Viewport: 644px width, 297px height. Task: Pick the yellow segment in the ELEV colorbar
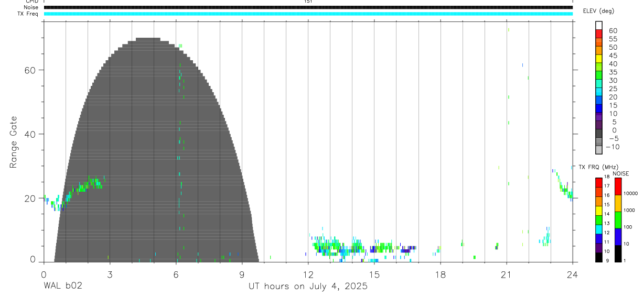click(x=599, y=58)
